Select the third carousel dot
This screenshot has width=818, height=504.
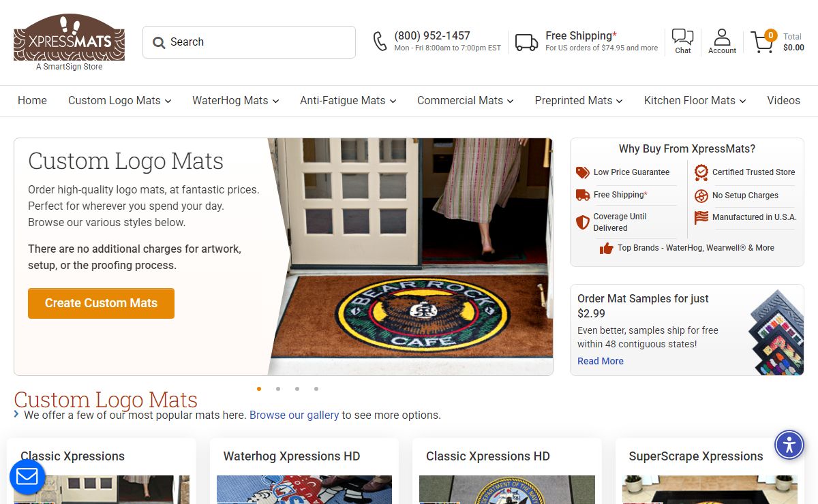pos(297,389)
